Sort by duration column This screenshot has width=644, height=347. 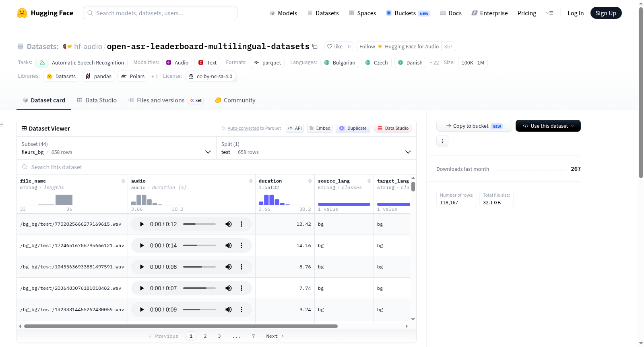[x=310, y=181]
